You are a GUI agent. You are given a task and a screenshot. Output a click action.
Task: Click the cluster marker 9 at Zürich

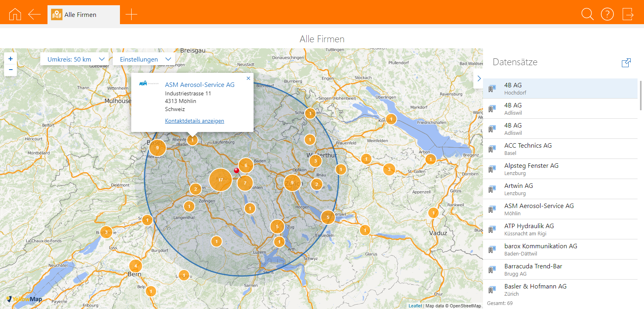[x=292, y=183]
